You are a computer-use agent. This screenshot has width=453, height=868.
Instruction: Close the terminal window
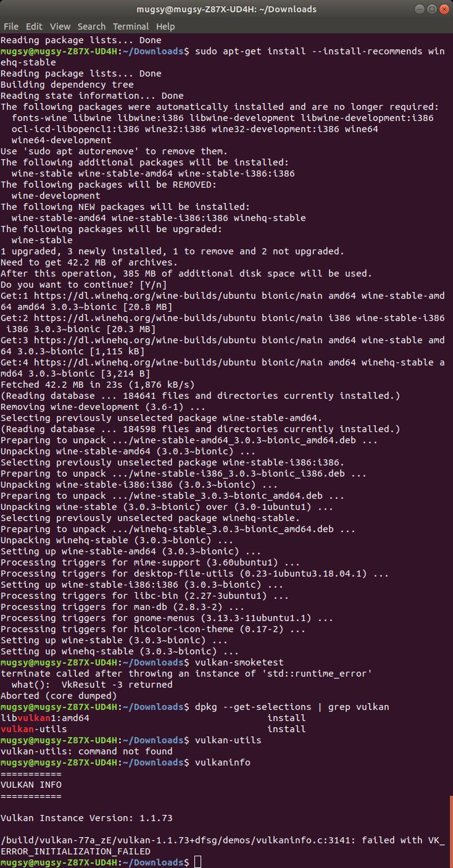(444, 9)
